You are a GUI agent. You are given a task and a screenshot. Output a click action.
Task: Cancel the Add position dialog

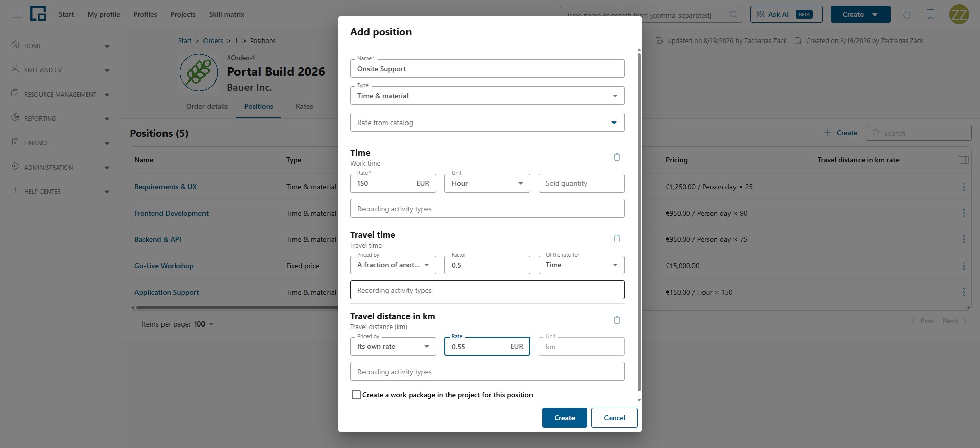[x=615, y=418]
